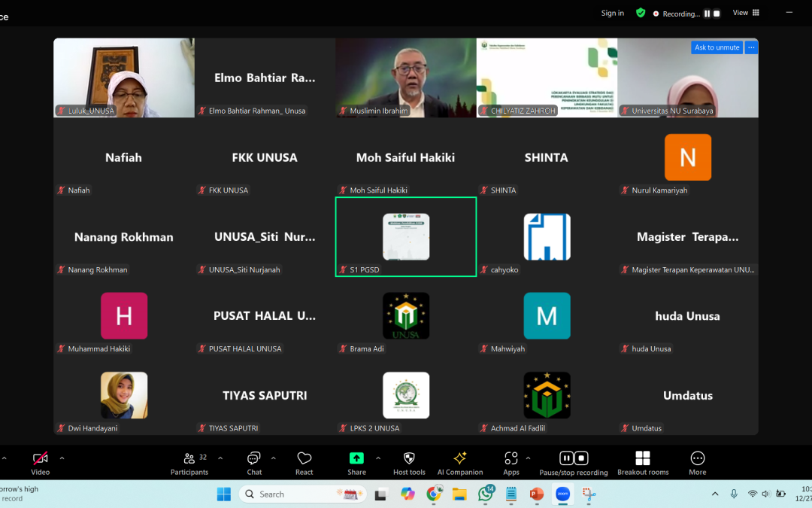This screenshot has height=508, width=812.
Task: Expand the Chat options caret
Action: coord(274,458)
